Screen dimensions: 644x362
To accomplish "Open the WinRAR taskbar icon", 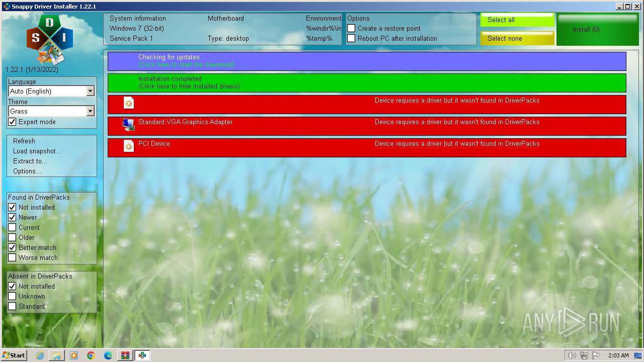I will tap(125, 355).
